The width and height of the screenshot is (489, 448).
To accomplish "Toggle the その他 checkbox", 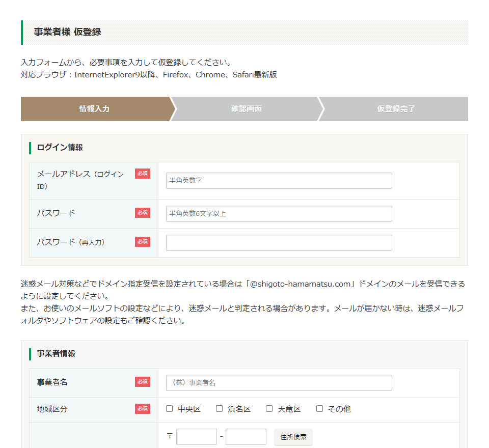I will (320, 409).
